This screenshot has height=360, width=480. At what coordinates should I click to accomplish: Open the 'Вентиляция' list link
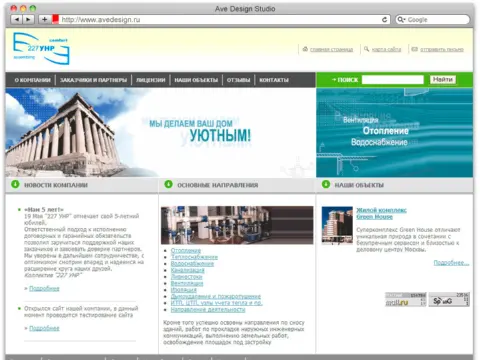pyautogui.click(x=187, y=284)
